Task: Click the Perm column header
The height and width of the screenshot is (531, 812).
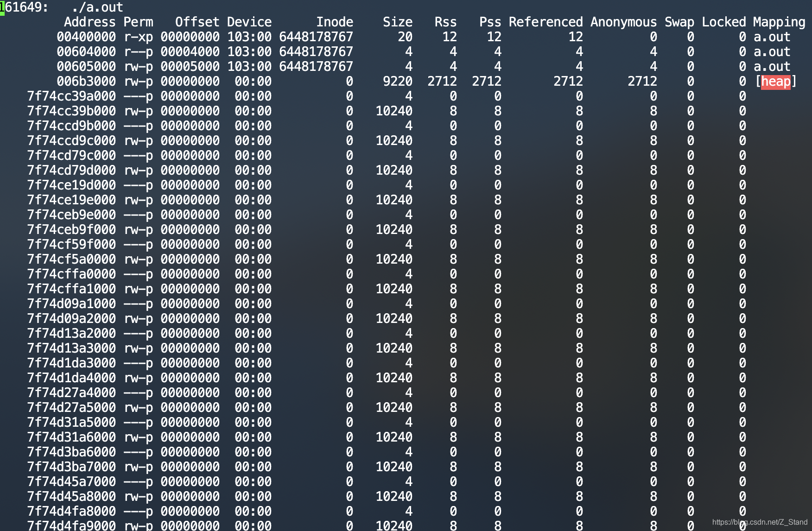Action: pos(138,22)
